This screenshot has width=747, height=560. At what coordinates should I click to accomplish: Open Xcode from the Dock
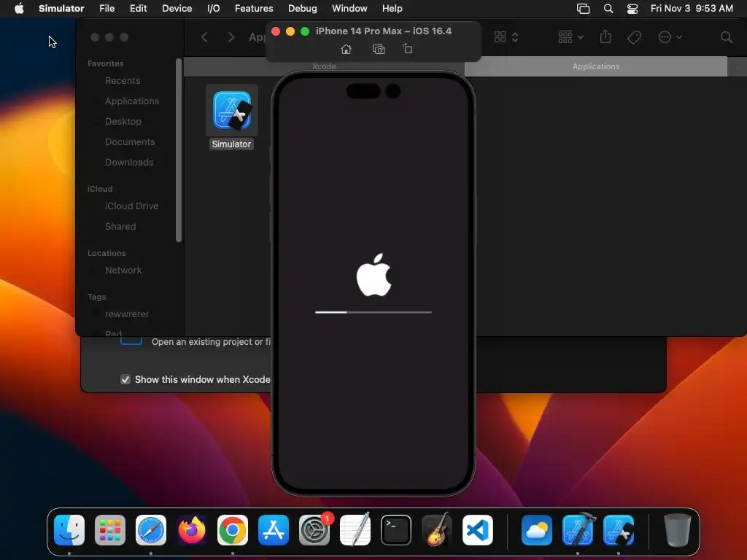point(578,530)
